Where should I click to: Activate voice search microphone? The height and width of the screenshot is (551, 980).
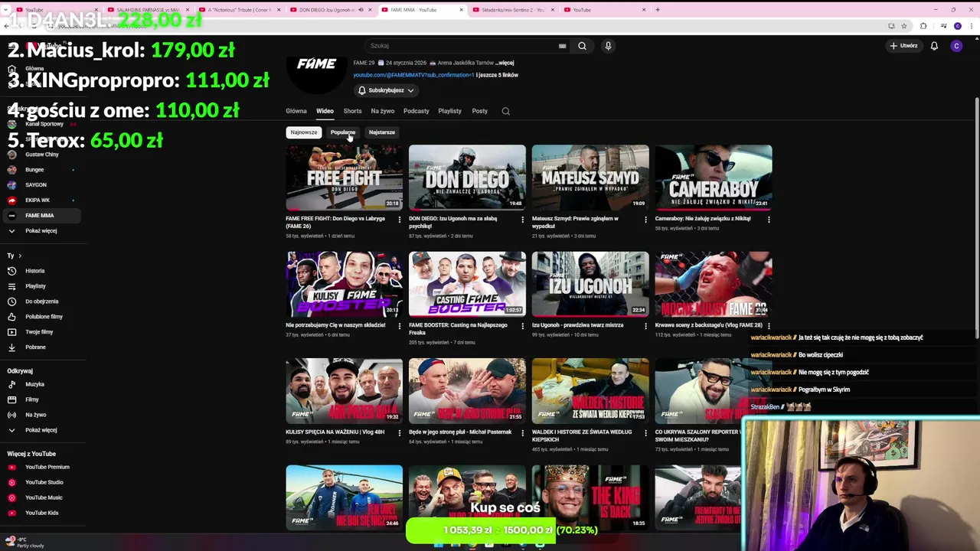tap(608, 46)
